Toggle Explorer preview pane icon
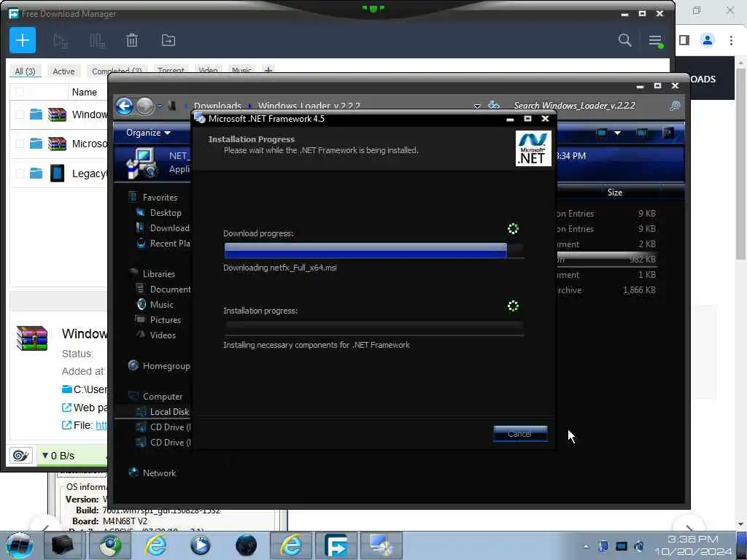The height and width of the screenshot is (560, 747). click(641, 133)
